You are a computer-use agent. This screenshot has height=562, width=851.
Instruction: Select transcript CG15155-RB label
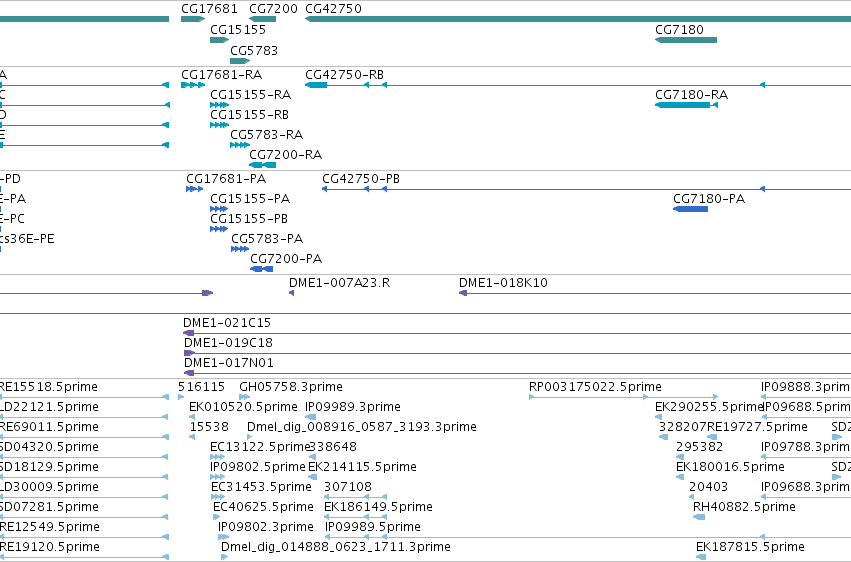[250, 115]
